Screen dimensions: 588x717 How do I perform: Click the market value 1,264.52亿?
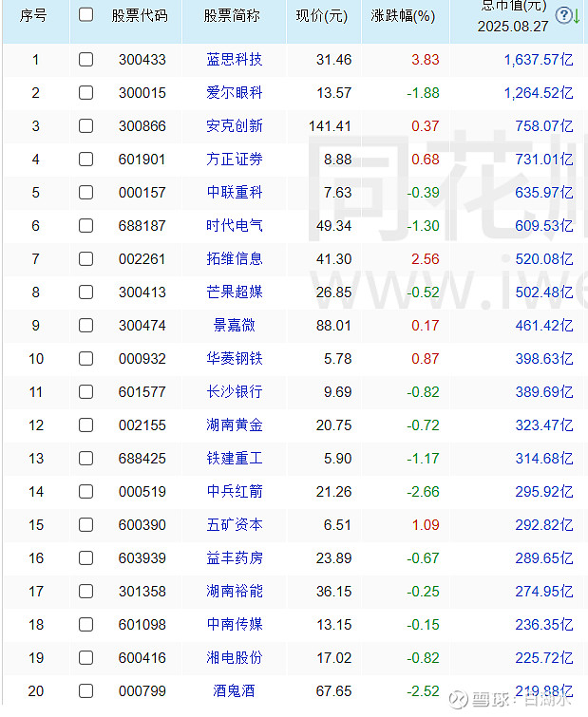click(x=539, y=93)
